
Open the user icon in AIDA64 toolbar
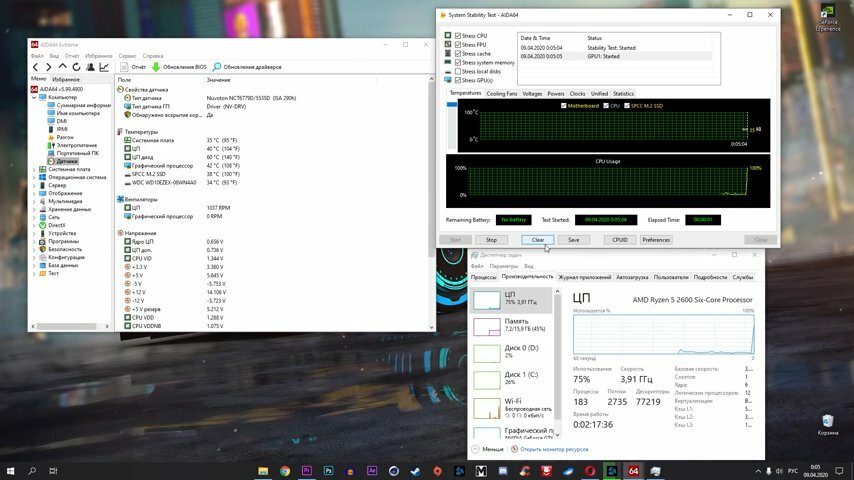[90, 67]
